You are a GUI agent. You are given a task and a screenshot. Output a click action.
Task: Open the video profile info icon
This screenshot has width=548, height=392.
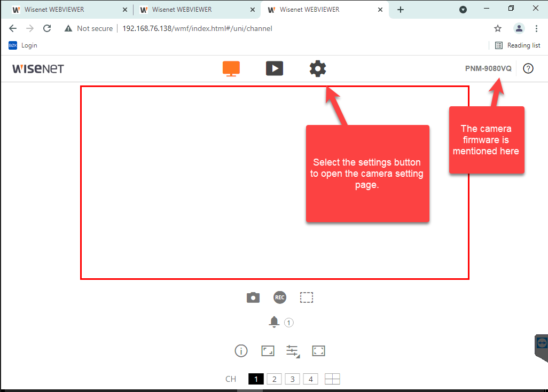[x=241, y=351]
